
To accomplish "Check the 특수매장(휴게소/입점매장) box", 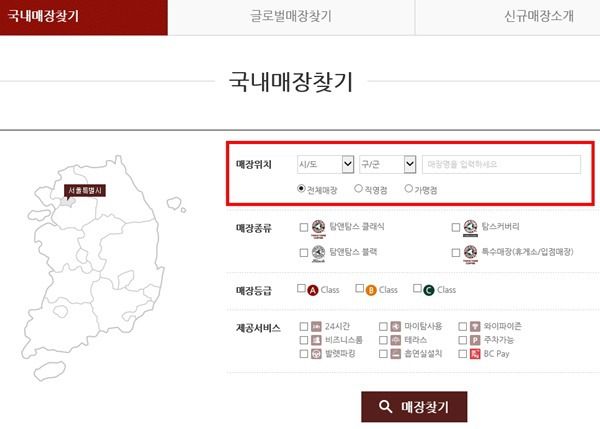I will coord(456,253).
